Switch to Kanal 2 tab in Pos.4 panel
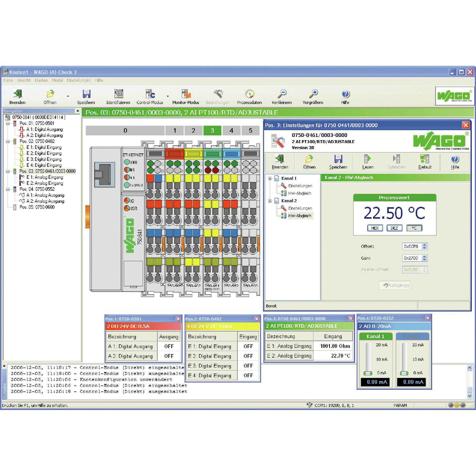 coord(412,336)
